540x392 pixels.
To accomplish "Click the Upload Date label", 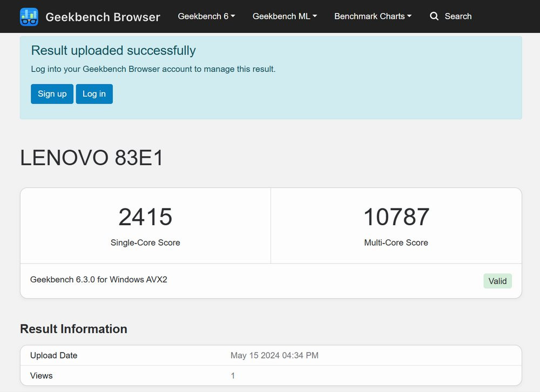I will click(x=53, y=355).
